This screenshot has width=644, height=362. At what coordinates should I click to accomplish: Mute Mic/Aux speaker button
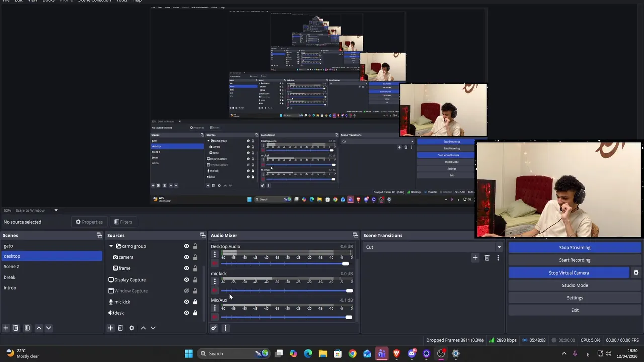[215, 317]
